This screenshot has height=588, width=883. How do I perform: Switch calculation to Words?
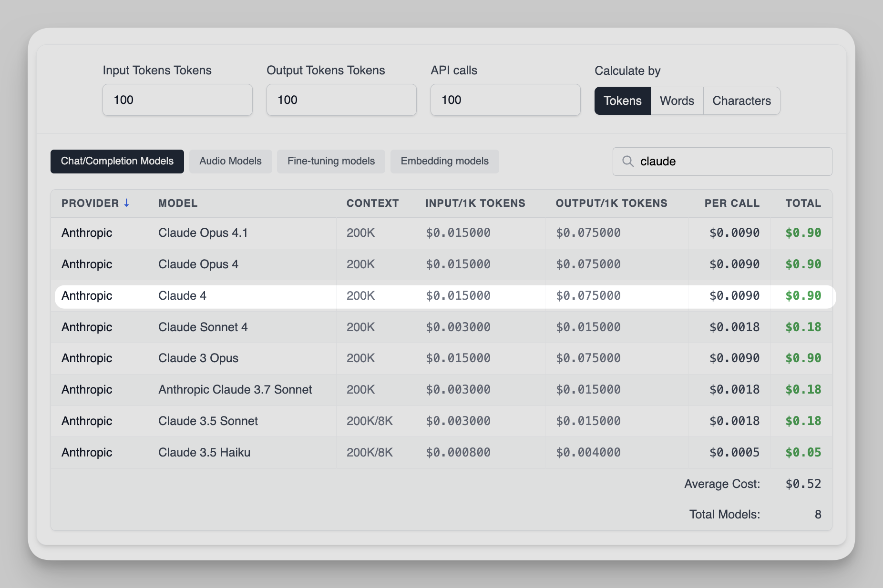[677, 101]
